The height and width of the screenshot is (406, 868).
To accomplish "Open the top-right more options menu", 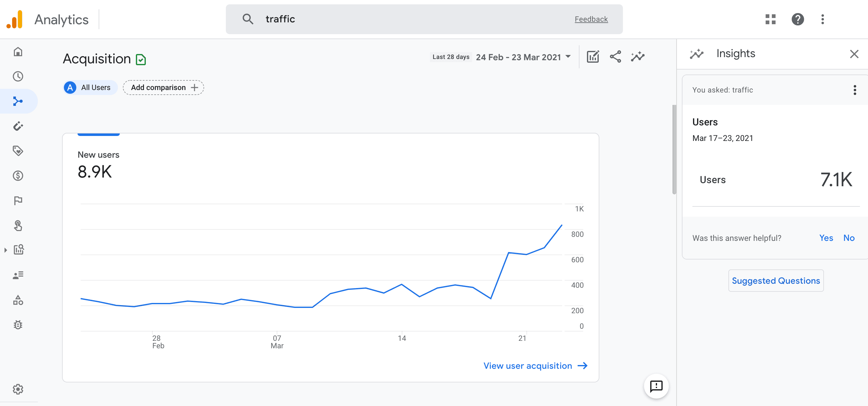I will [x=822, y=19].
